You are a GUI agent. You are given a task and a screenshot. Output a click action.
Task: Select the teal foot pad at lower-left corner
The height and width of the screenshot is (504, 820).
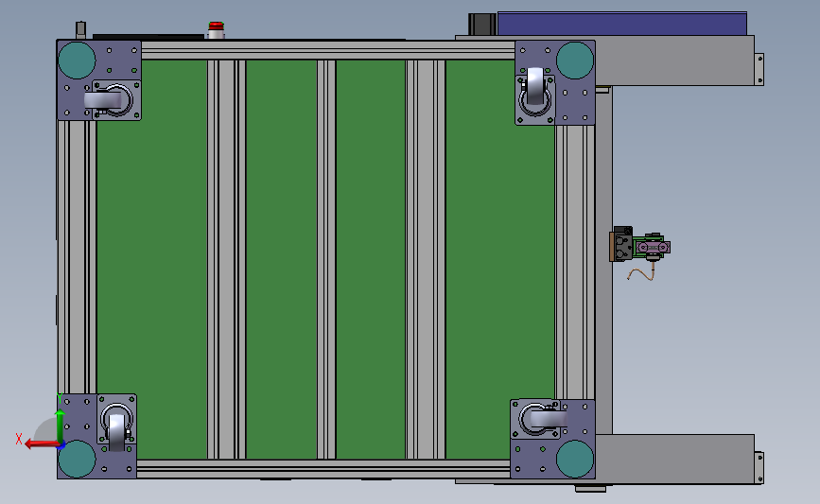click(77, 459)
